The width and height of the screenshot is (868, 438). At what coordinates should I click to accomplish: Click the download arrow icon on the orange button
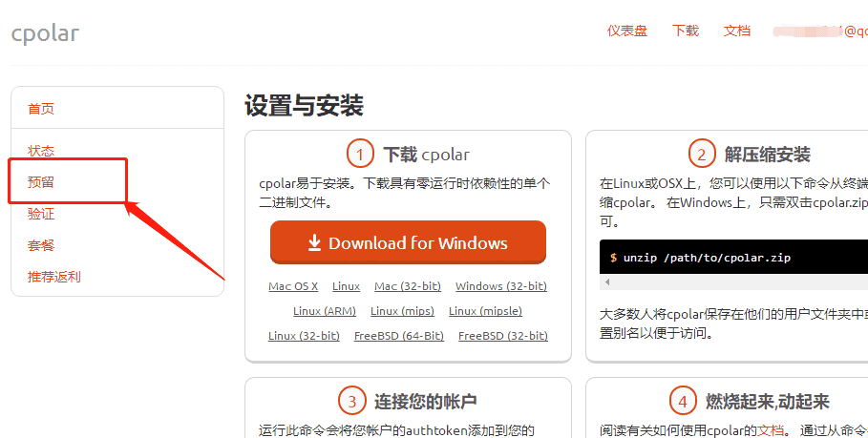(x=314, y=242)
